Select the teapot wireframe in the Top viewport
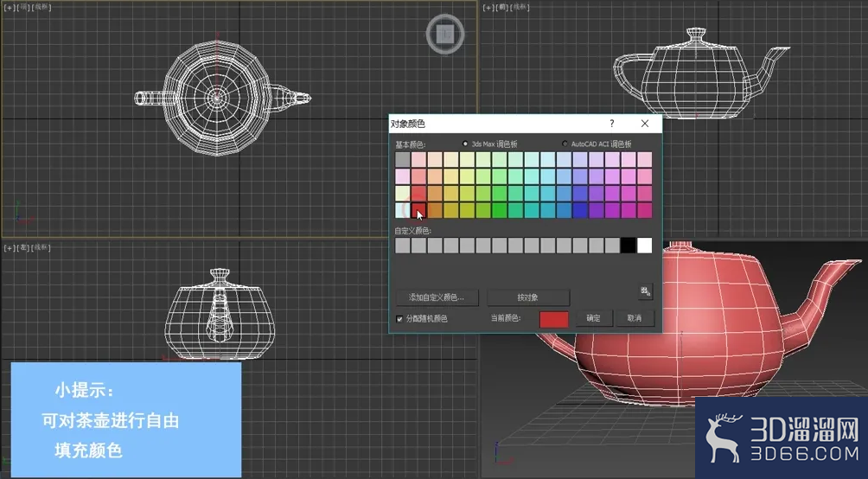 (x=217, y=98)
